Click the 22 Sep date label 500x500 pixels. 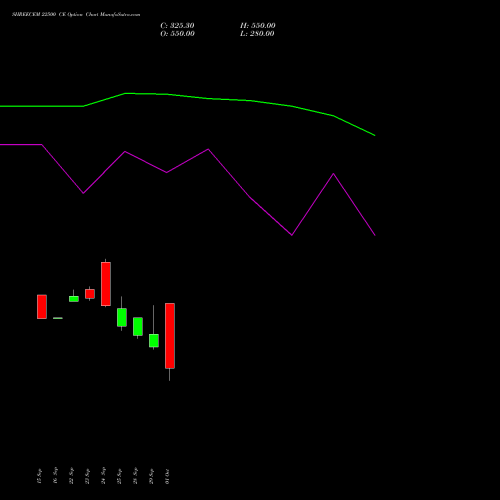pyautogui.click(x=71, y=476)
